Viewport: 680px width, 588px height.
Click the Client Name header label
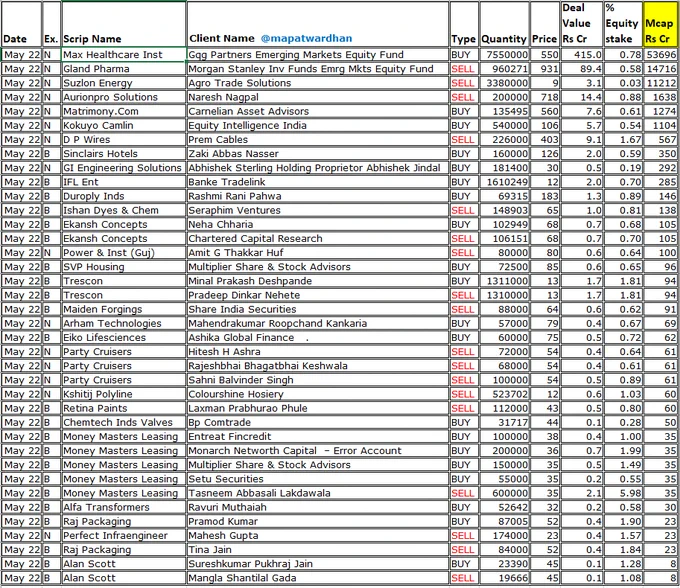222,39
